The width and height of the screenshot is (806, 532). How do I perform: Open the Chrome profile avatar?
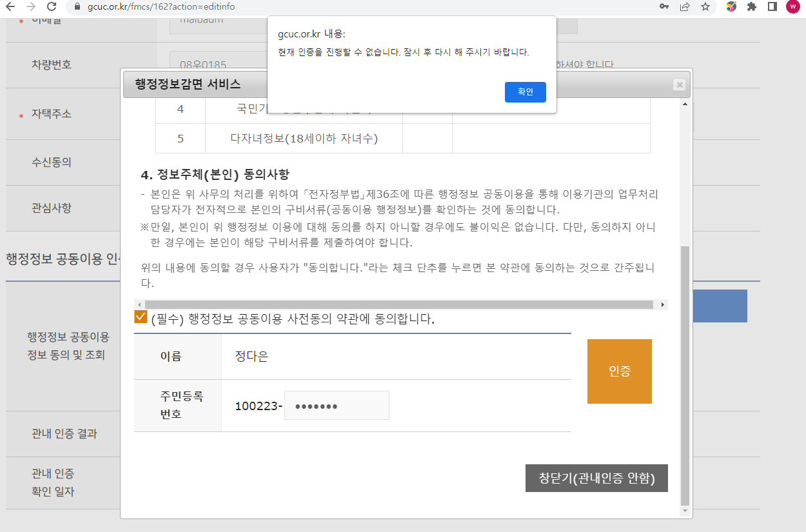click(792, 6)
